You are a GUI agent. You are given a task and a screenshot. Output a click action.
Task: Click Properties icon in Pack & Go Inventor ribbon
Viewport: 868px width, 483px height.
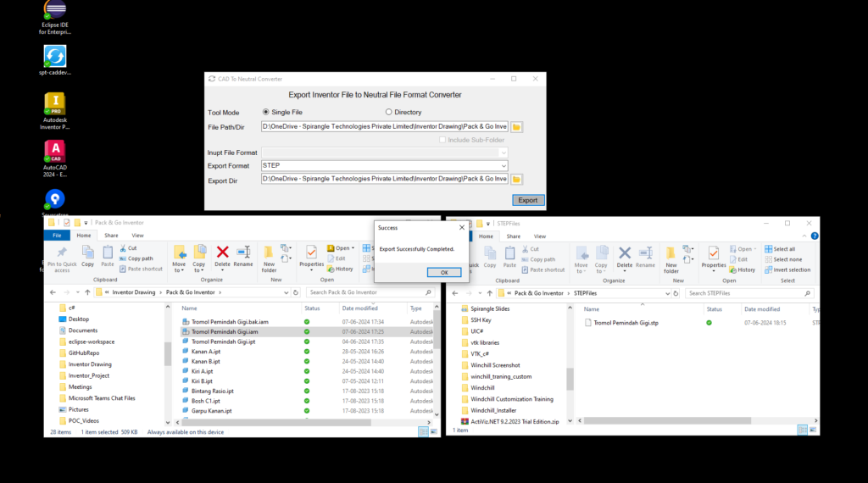[x=312, y=259]
